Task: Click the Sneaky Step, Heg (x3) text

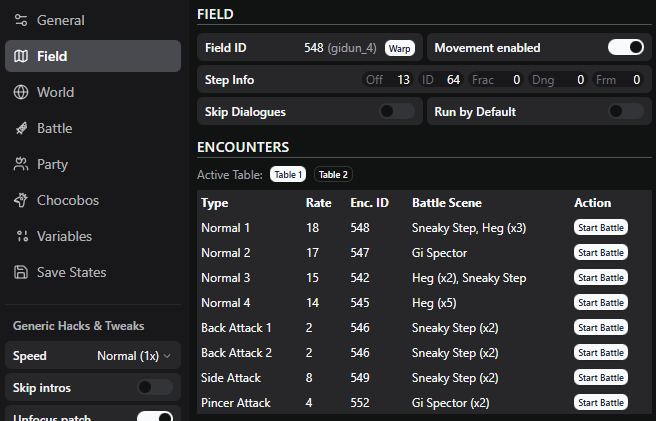Action: click(x=469, y=228)
